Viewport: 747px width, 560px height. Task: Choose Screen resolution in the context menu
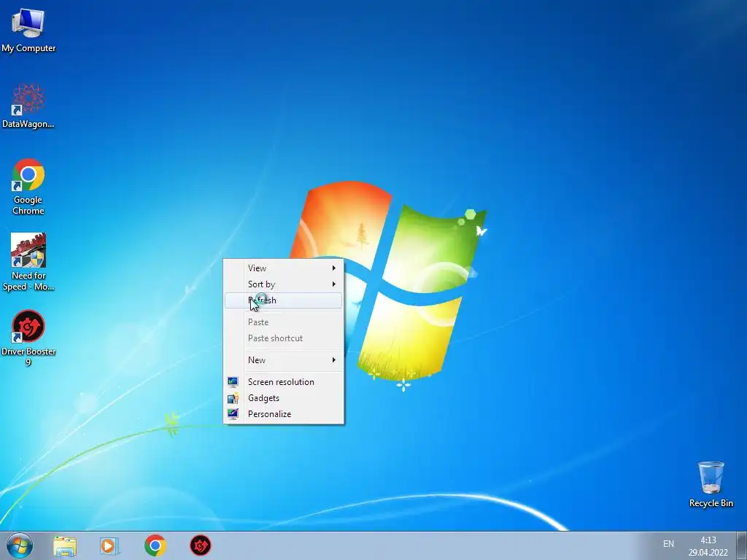[284, 382]
